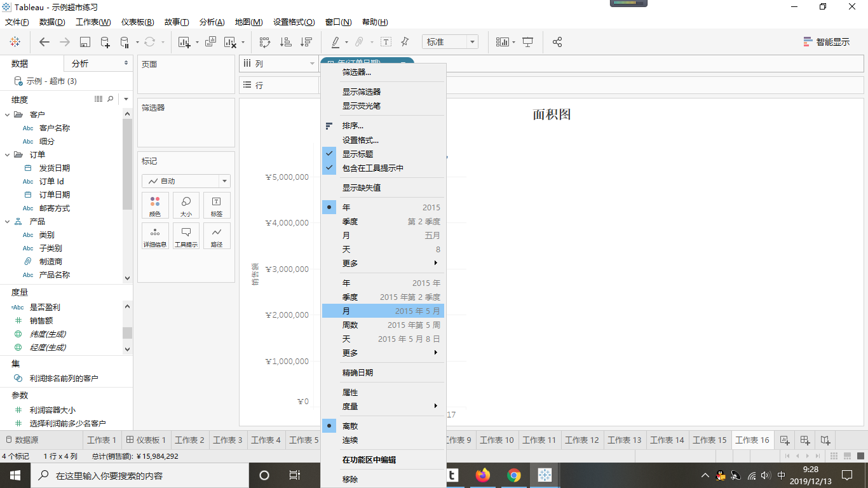This screenshot has width=868, height=488.
Task: Select continuous 月 option showing 2015 年 5 月
Action: 383,311
